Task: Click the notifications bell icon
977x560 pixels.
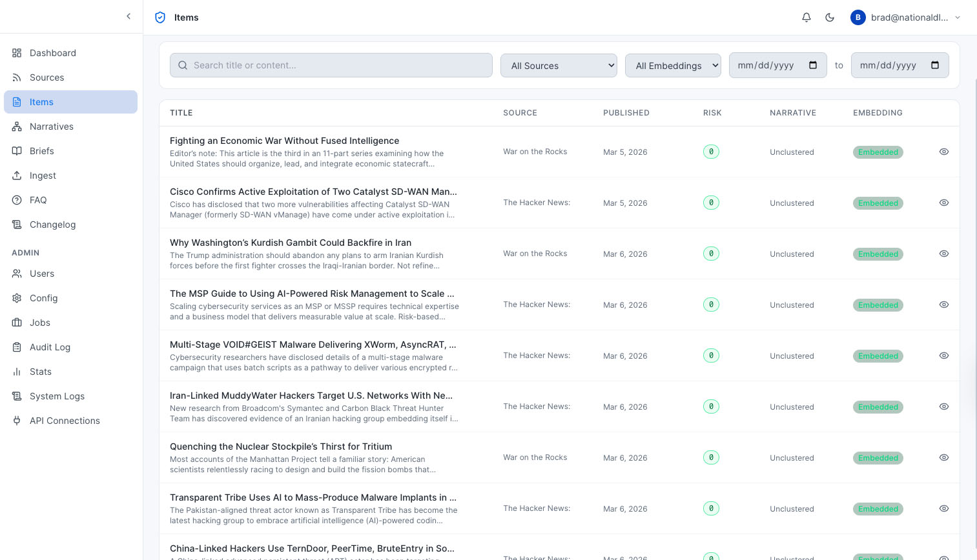Action: click(x=807, y=17)
